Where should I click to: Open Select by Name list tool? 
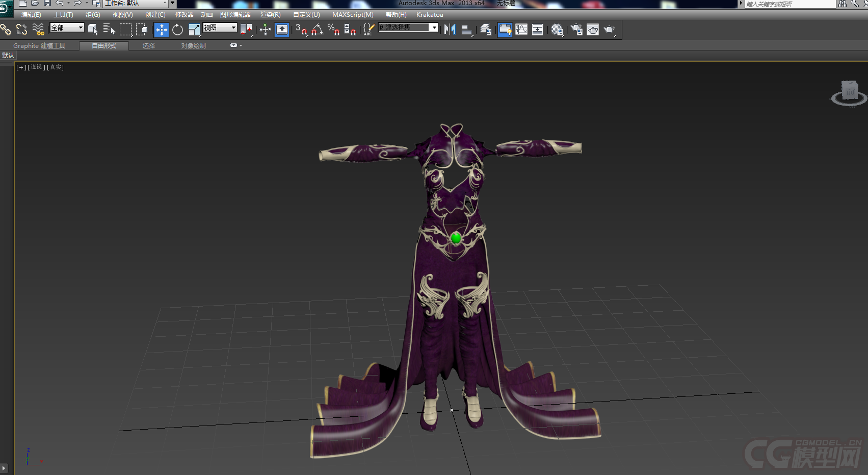point(109,30)
